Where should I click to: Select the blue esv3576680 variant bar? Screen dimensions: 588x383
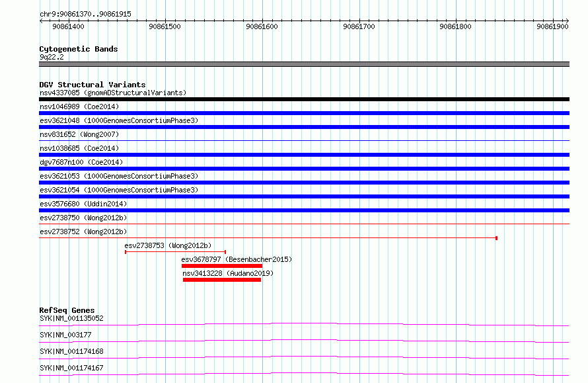point(304,210)
